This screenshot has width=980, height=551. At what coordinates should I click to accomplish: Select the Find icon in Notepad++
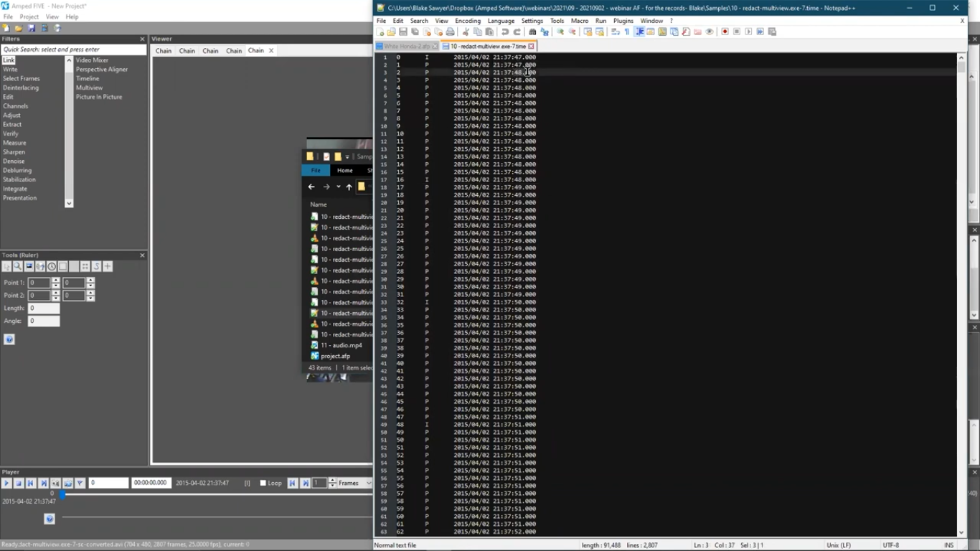(532, 32)
